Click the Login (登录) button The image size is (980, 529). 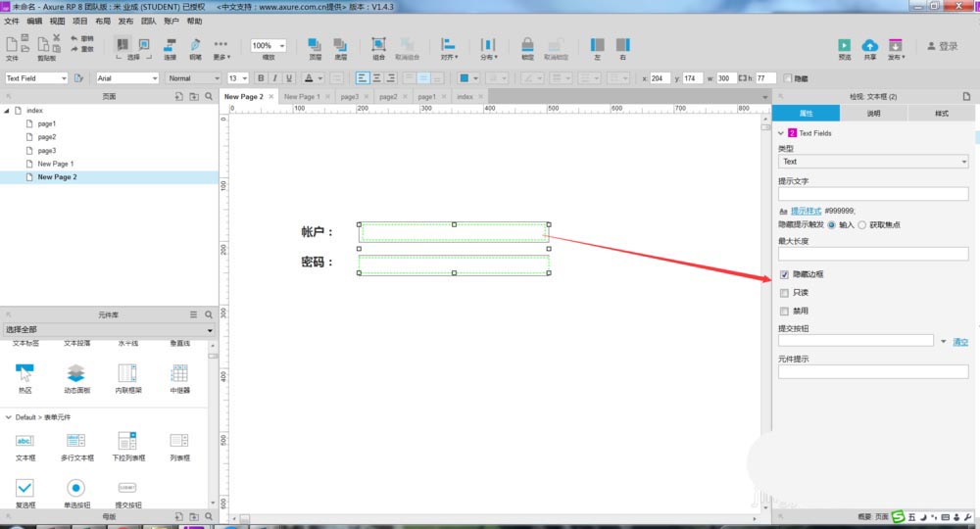click(943, 46)
